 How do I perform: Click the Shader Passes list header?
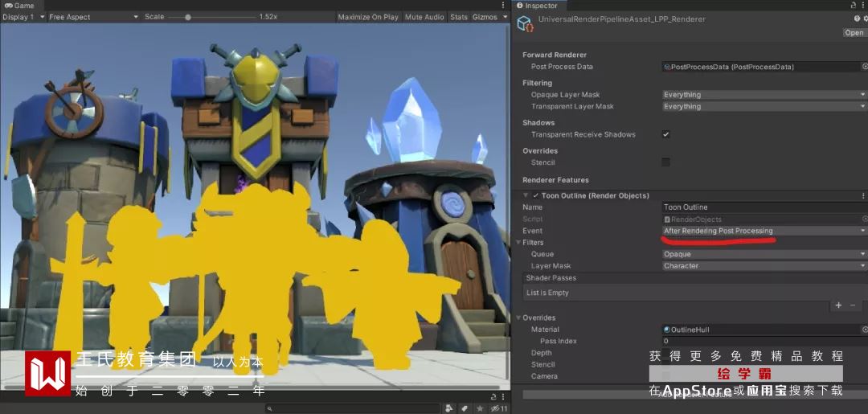694,278
